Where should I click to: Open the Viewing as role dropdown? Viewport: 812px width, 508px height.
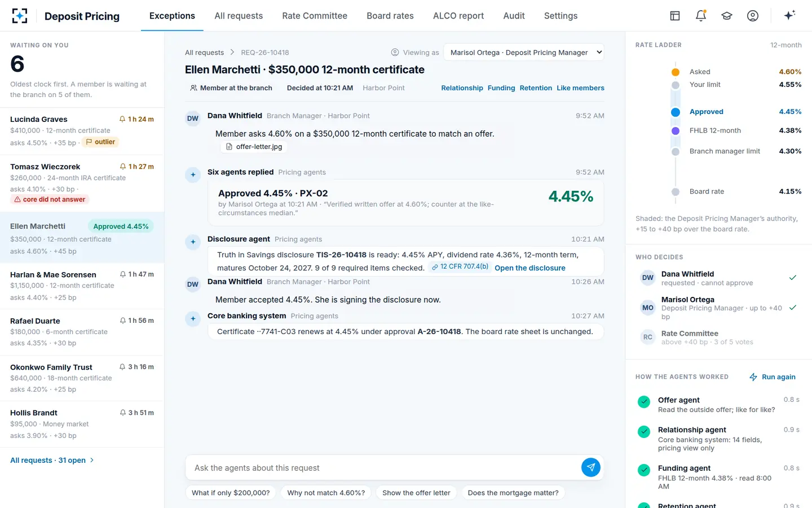point(524,52)
